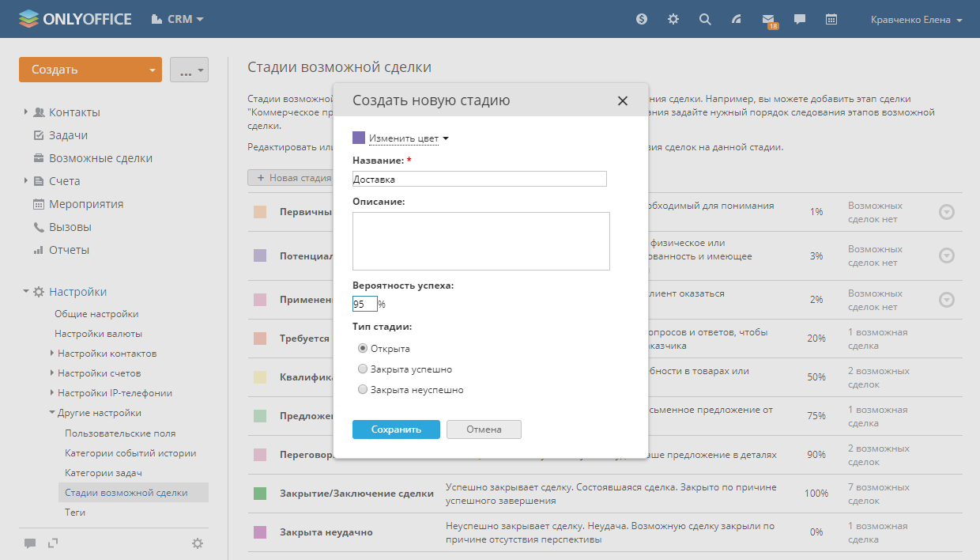Go to 'Категории задач' settings
This screenshot has width=980, height=560.
pos(104,473)
